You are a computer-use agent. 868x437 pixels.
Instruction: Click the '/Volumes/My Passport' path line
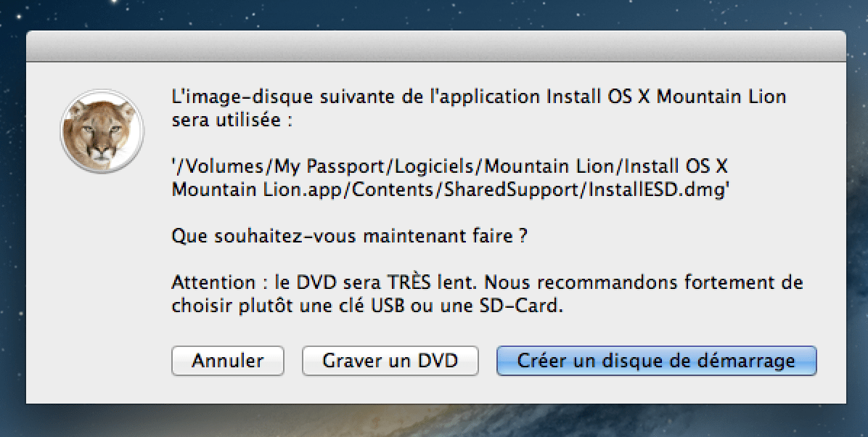450,167
